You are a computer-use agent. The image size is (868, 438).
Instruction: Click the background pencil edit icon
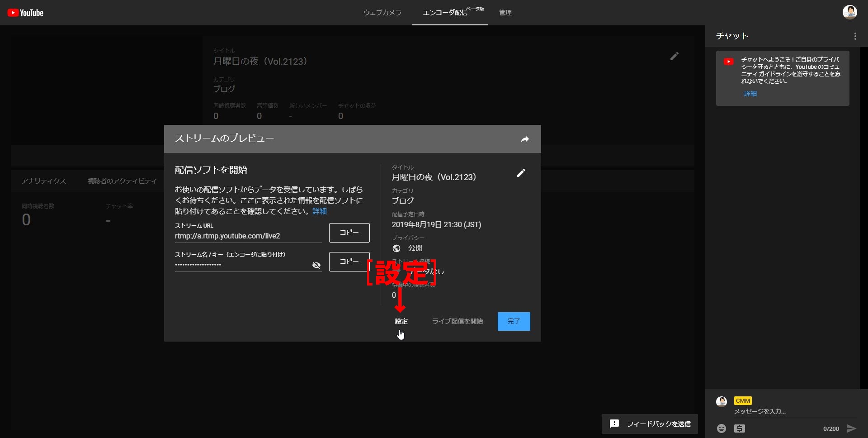point(675,56)
